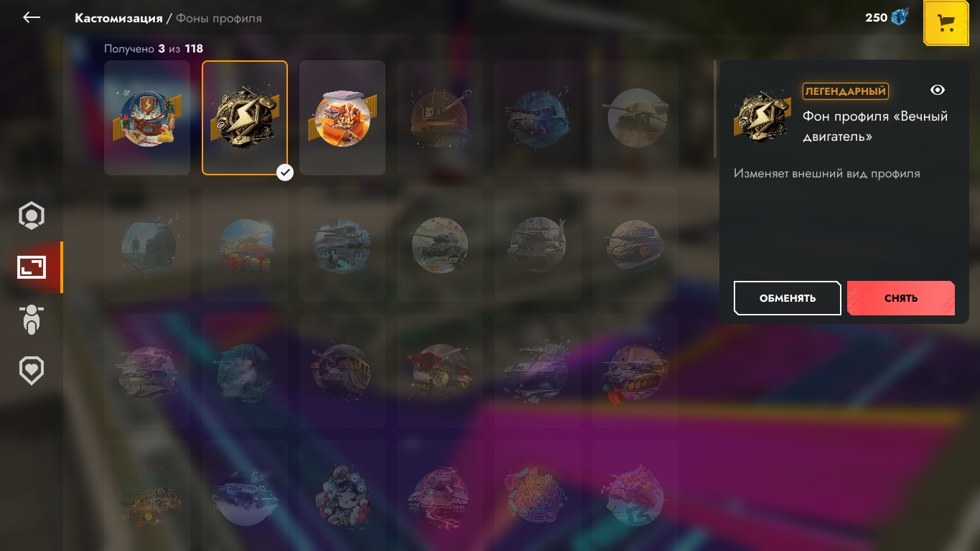This screenshot has height=551, width=980.
Task: Open profile backgrounds sidebar section
Action: (32, 268)
